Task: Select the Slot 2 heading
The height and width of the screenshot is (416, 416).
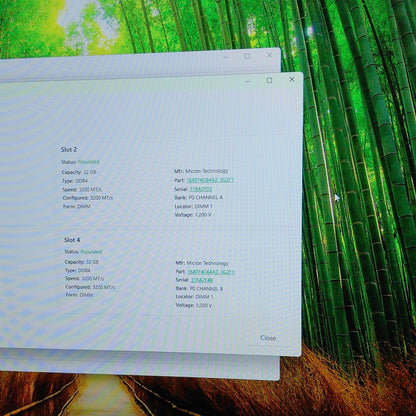Action: click(69, 149)
